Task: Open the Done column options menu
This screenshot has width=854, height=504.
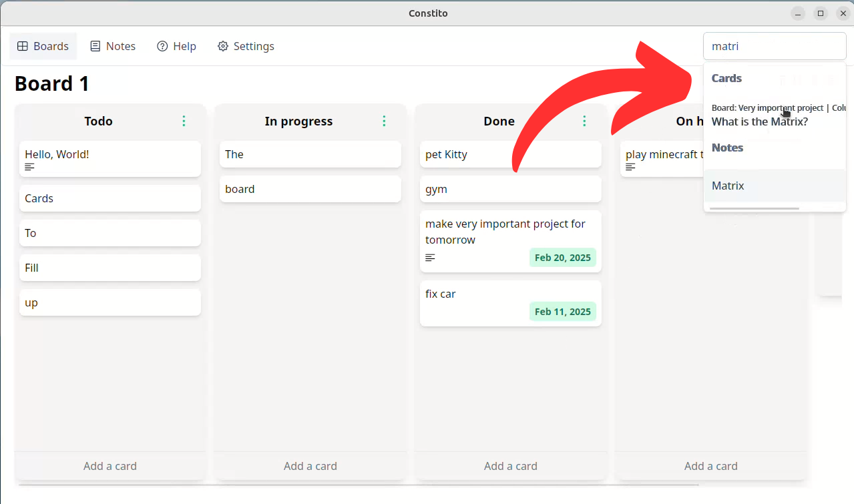Action: pyautogui.click(x=584, y=121)
